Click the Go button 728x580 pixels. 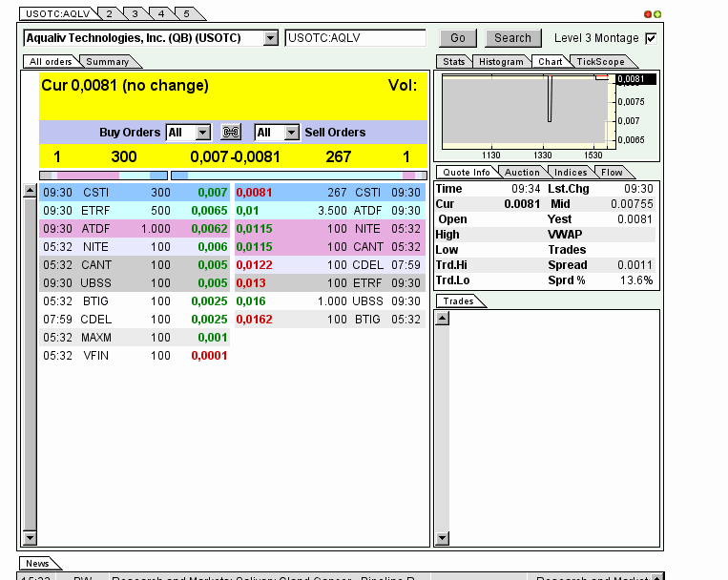click(x=458, y=38)
